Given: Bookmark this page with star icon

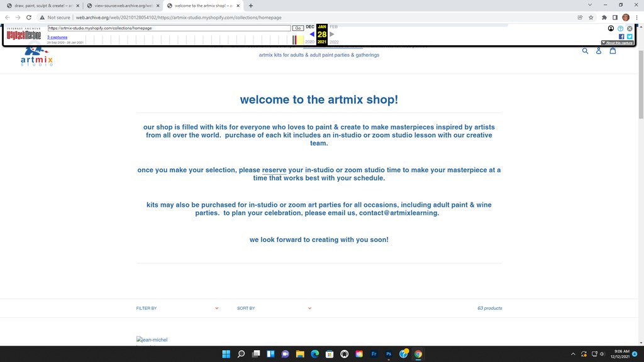Looking at the screenshot, I should click(x=591, y=17).
